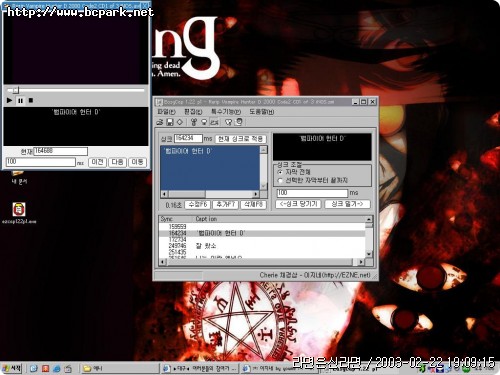Screen dimensions: 500x375
Task: Click the sync adjust ms field showing 100
Action: pyautogui.click(x=312, y=193)
